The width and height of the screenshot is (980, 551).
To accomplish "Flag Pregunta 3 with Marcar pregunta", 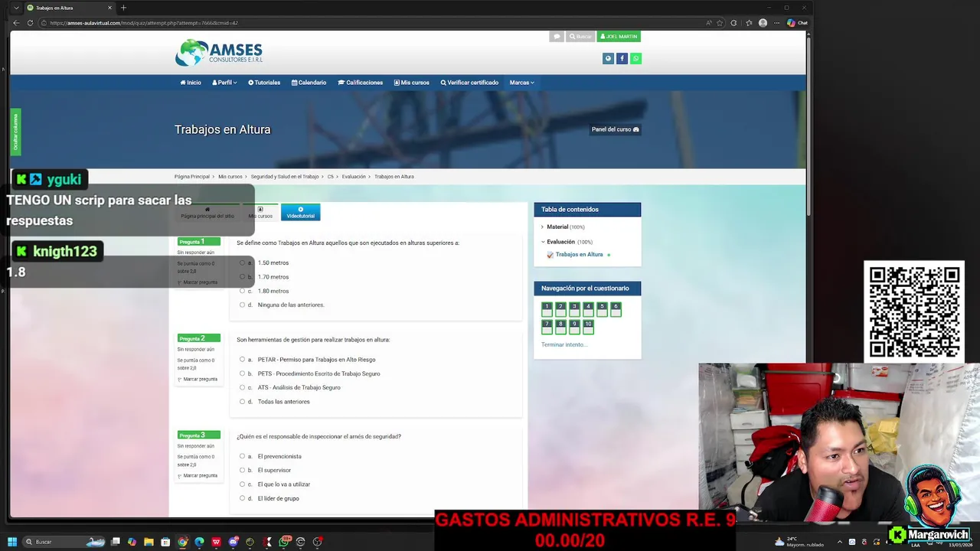I will (198, 475).
